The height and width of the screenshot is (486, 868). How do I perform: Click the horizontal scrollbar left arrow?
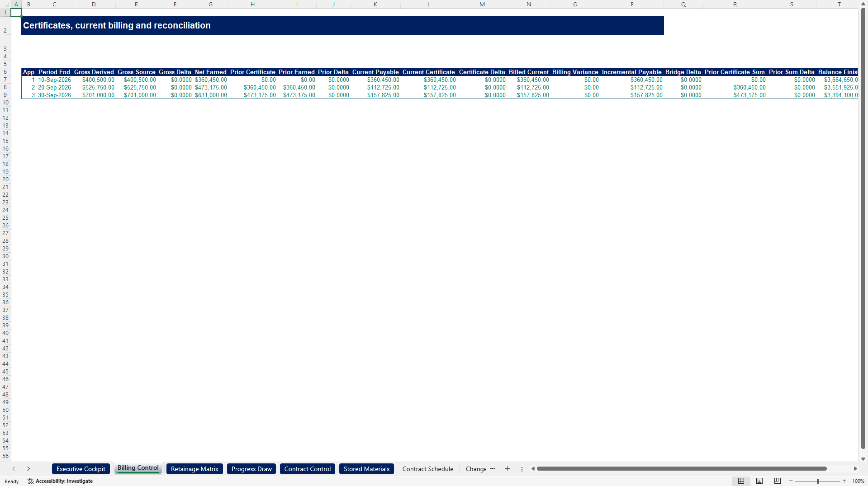(533, 469)
